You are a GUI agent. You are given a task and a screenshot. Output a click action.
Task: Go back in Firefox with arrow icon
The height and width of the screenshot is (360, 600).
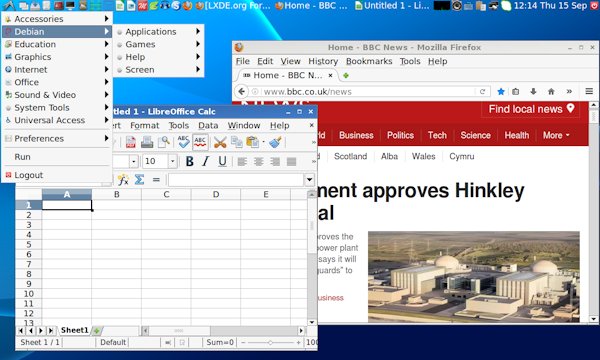tap(241, 91)
